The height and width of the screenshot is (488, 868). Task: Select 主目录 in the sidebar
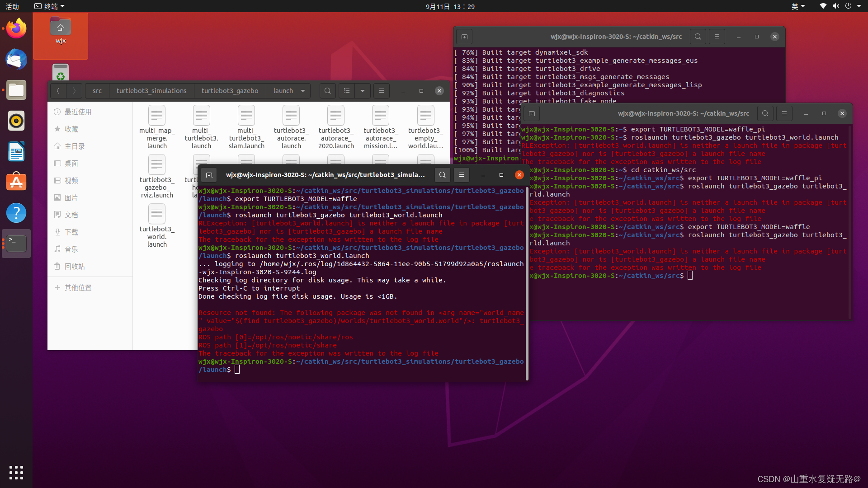(x=90, y=146)
